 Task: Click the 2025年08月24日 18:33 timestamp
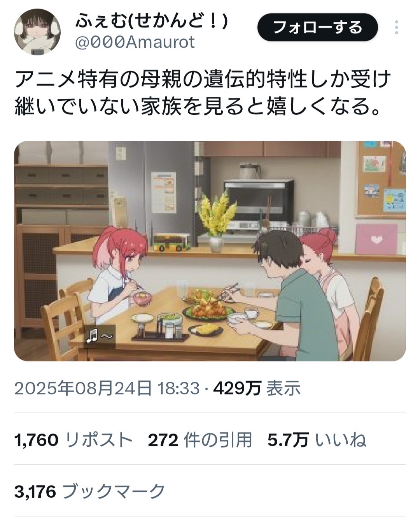[107, 388]
